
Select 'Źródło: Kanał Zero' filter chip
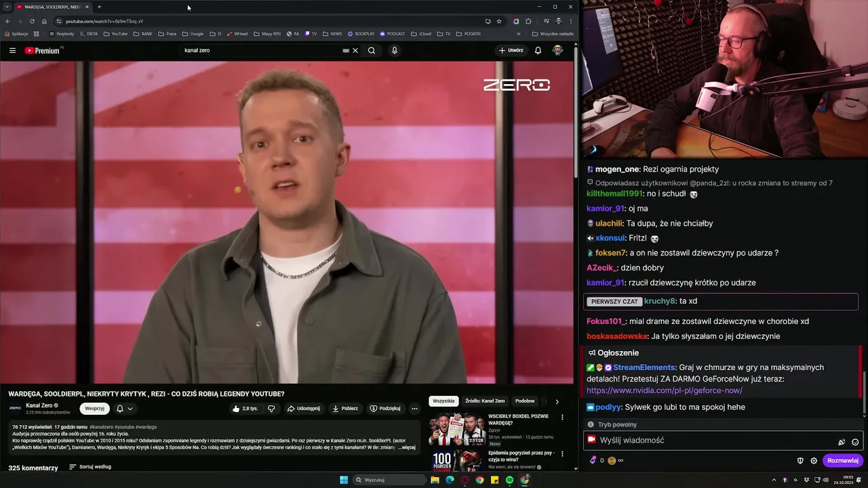pos(485,401)
